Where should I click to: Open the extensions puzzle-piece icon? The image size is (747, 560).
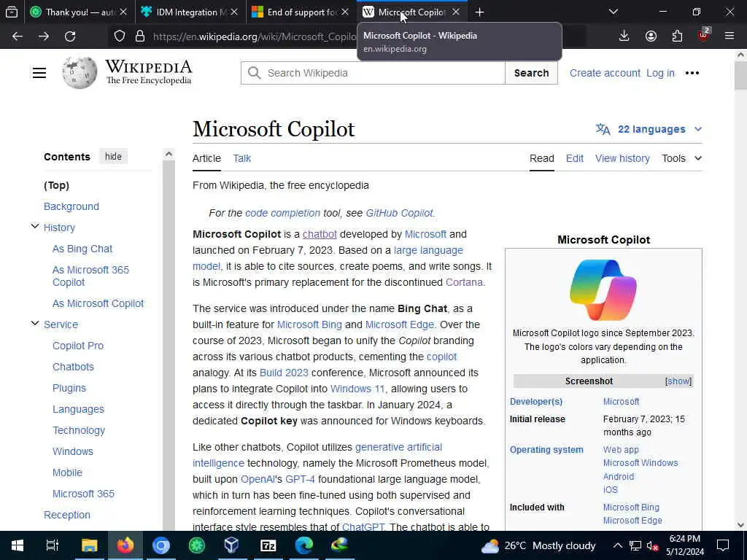(677, 36)
